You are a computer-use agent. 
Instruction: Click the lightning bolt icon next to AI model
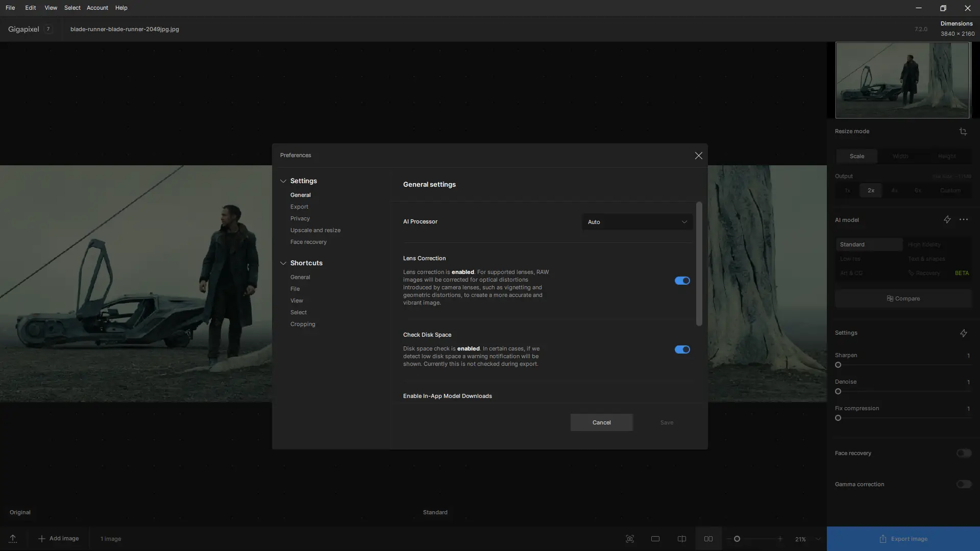(947, 220)
